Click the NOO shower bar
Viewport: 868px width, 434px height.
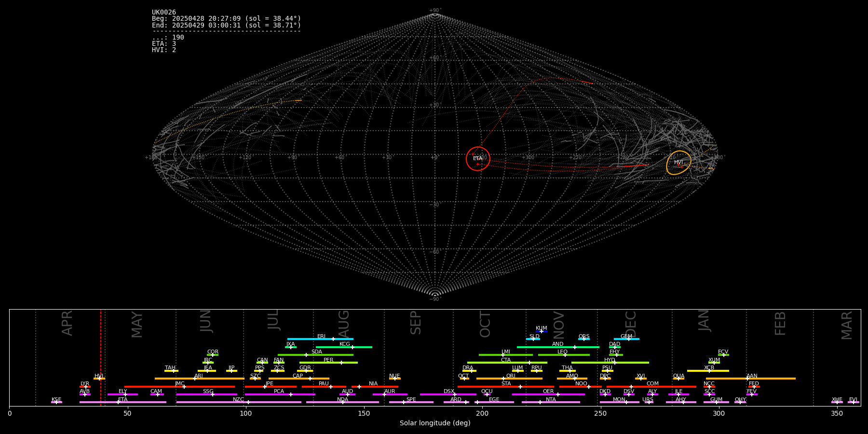[x=580, y=387]
